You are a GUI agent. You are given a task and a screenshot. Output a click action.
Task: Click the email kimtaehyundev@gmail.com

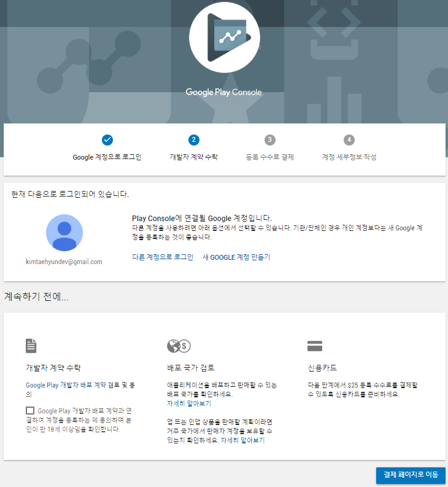(x=64, y=262)
